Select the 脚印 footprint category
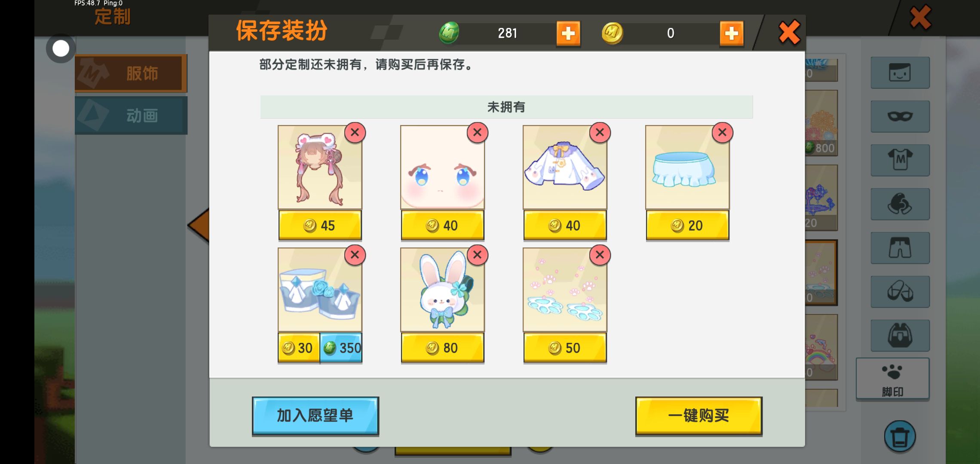The image size is (980, 464). point(893,379)
